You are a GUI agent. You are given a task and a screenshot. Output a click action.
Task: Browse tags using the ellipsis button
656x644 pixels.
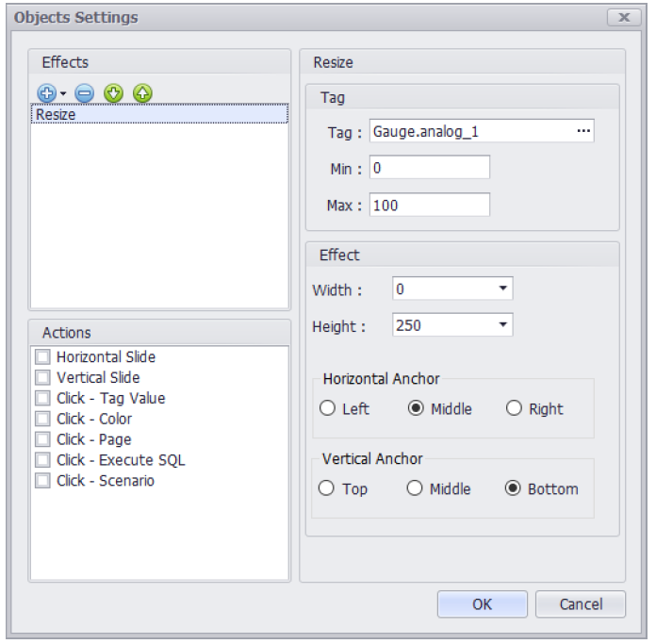pyautogui.click(x=583, y=131)
